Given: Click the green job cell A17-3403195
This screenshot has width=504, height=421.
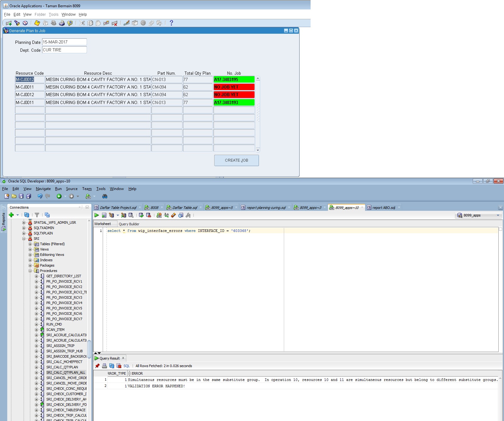Looking at the screenshot, I should pos(234,79).
